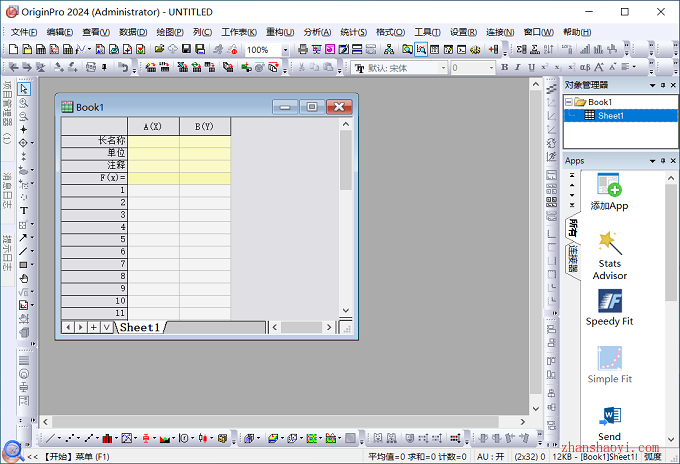Click the 长名称 cell of column A
The height and width of the screenshot is (464, 680).
tap(153, 141)
